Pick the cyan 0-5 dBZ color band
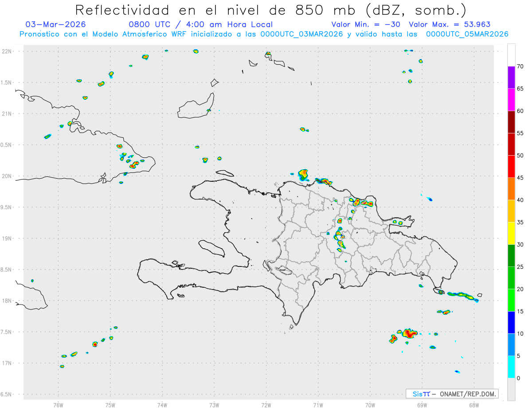Viewport: 532px width, 411px height. (511, 367)
